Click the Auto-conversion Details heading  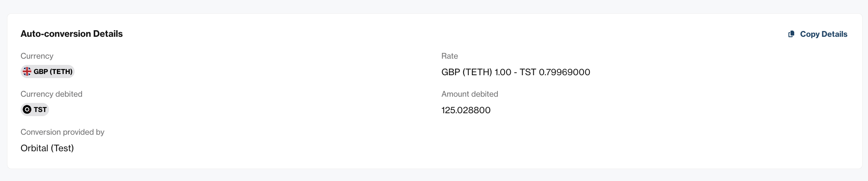coord(72,34)
